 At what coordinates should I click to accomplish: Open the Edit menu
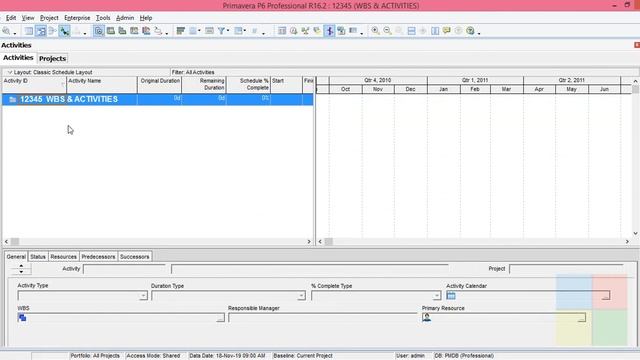tap(11, 18)
